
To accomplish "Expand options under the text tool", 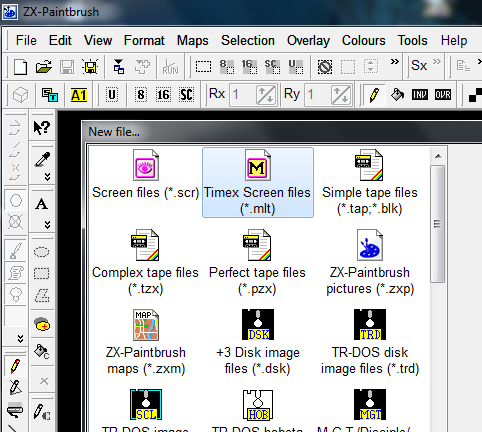I will coord(47,225).
